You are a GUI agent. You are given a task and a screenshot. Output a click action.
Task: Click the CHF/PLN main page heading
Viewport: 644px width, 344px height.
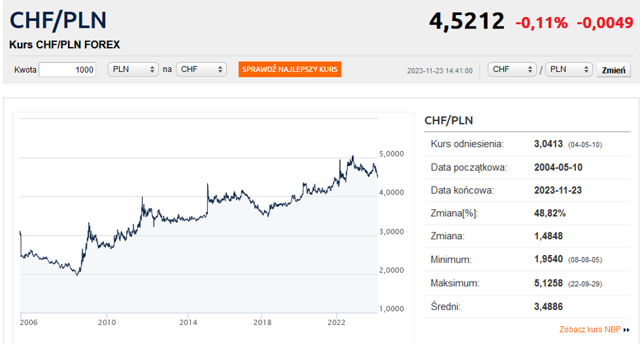[58, 20]
